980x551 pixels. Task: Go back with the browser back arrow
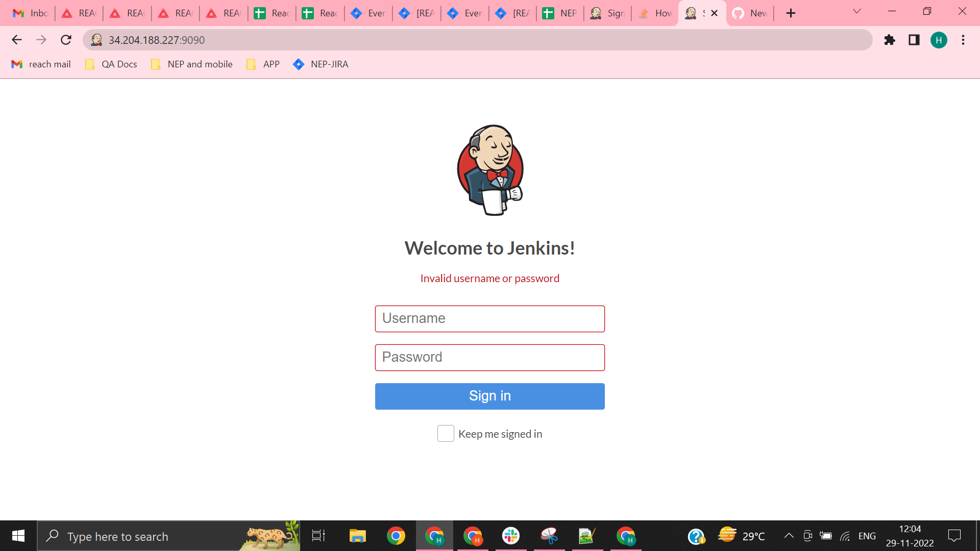coord(17,40)
